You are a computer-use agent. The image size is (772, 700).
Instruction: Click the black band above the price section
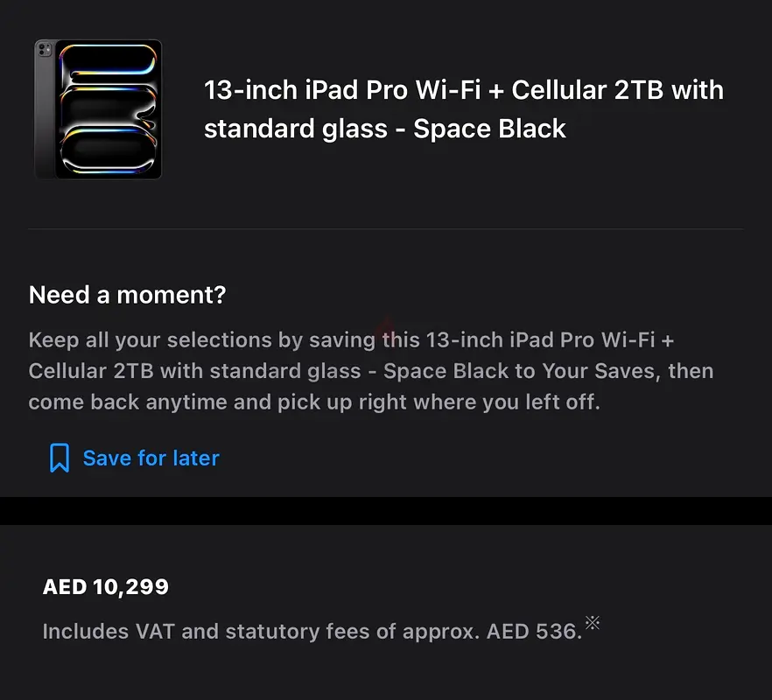click(385, 511)
